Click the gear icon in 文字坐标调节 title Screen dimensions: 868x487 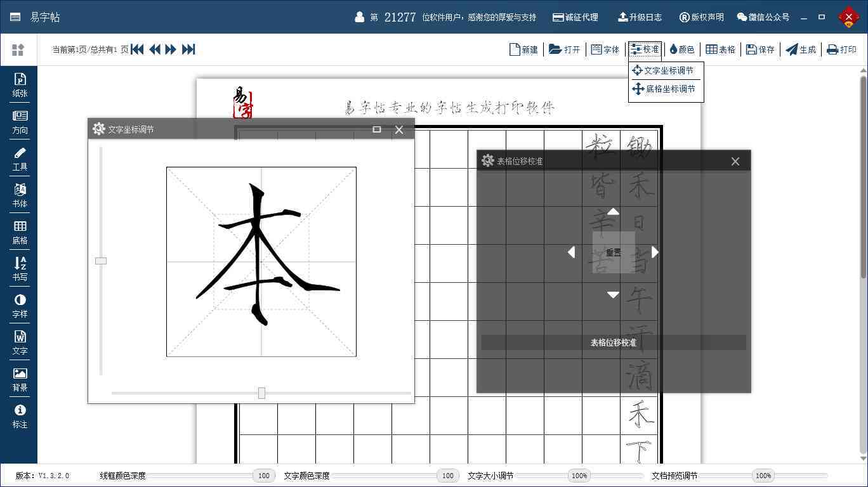98,129
